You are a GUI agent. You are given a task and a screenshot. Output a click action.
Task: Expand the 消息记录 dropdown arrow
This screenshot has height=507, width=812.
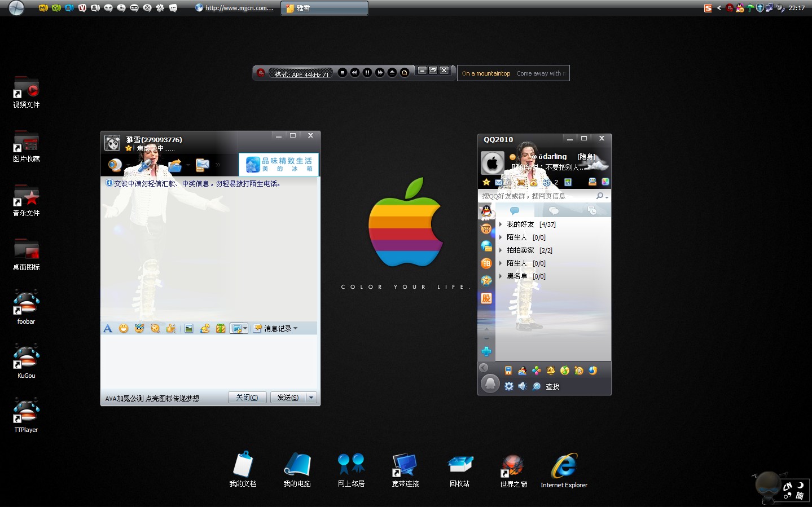(296, 329)
